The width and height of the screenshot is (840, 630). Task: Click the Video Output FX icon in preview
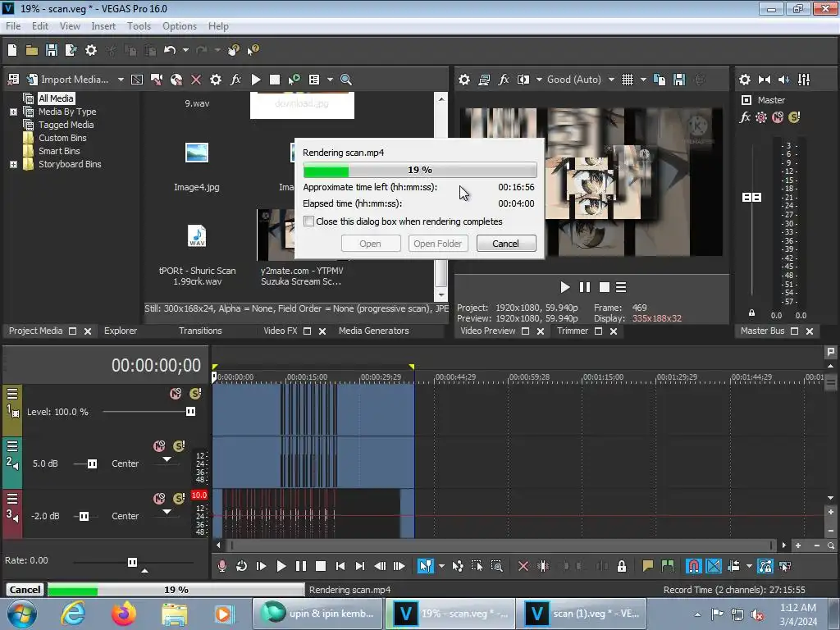(504, 80)
